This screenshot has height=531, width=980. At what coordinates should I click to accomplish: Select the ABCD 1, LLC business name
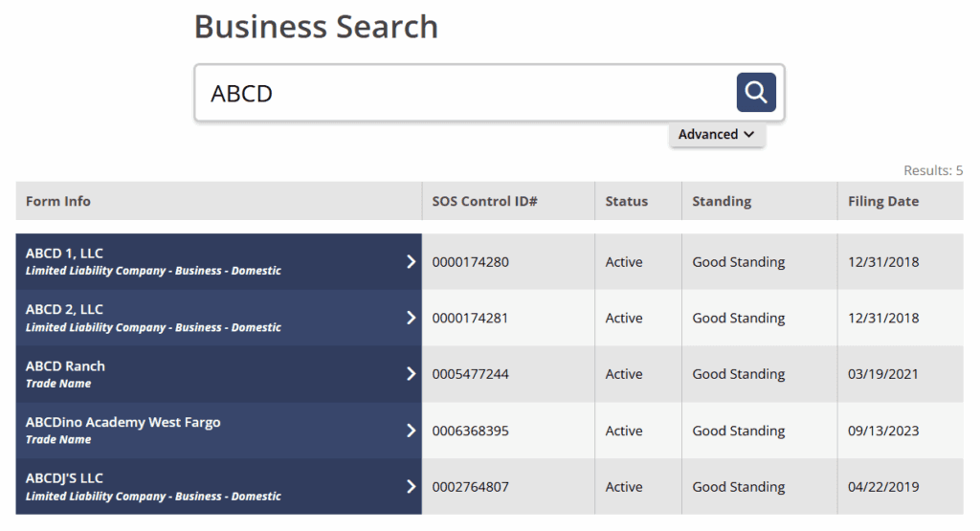(64, 253)
